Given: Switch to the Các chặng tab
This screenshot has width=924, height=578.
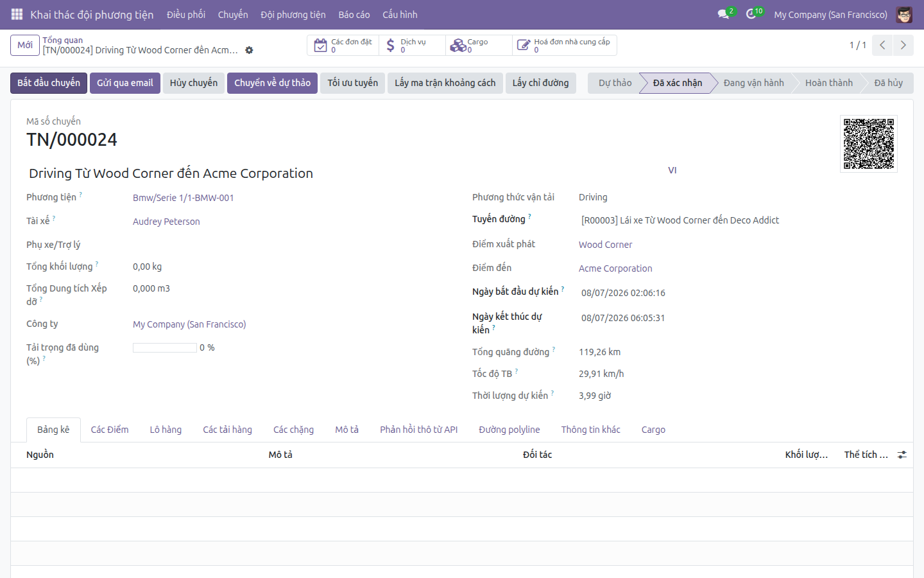Looking at the screenshot, I should click(293, 430).
